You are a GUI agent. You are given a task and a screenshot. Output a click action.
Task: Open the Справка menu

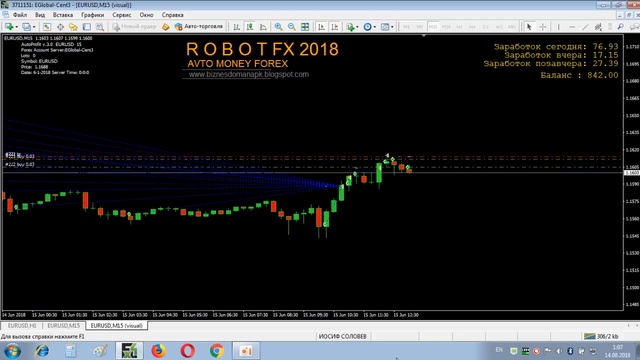point(173,15)
